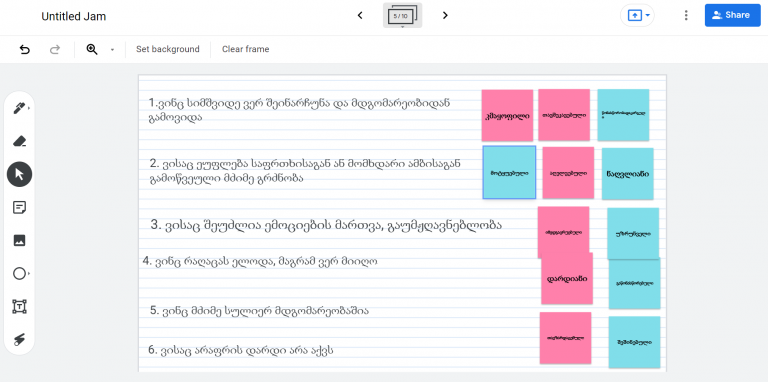Click the Share button
Viewport: 768px width, 382px height.
(x=732, y=15)
